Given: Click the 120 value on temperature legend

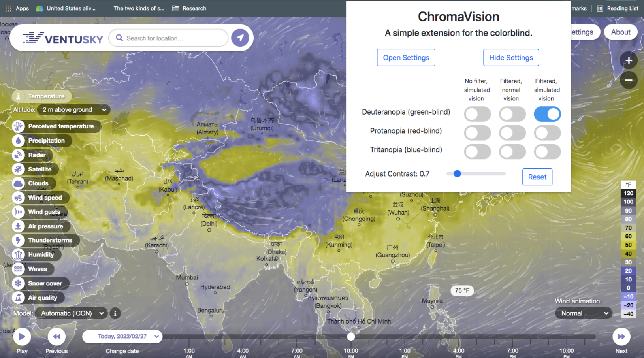Looking at the screenshot, I should (628, 193).
